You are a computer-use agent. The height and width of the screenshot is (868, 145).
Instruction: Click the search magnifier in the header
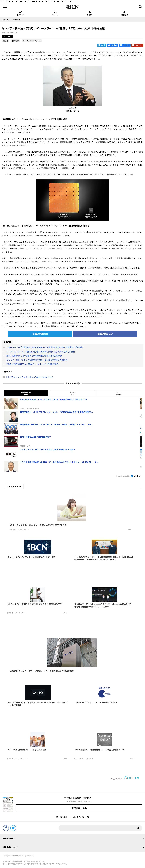[x=140, y=6]
